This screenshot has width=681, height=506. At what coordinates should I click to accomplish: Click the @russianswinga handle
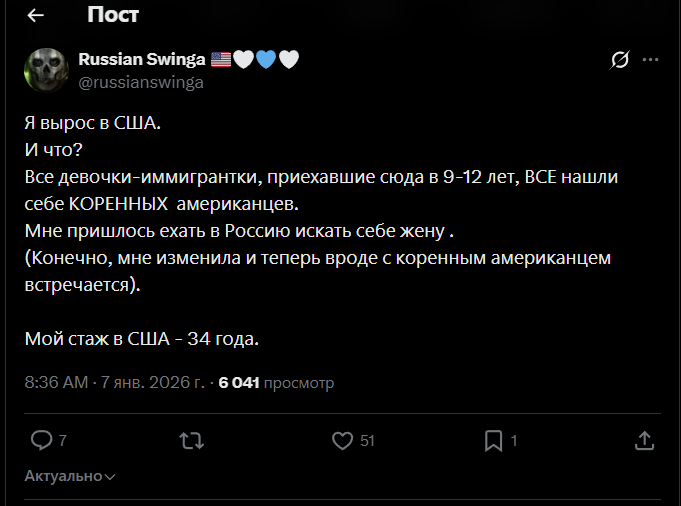pyautogui.click(x=141, y=82)
